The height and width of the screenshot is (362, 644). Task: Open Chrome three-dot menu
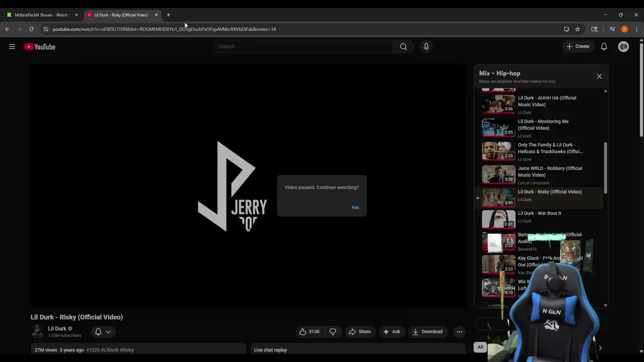pos(636,29)
